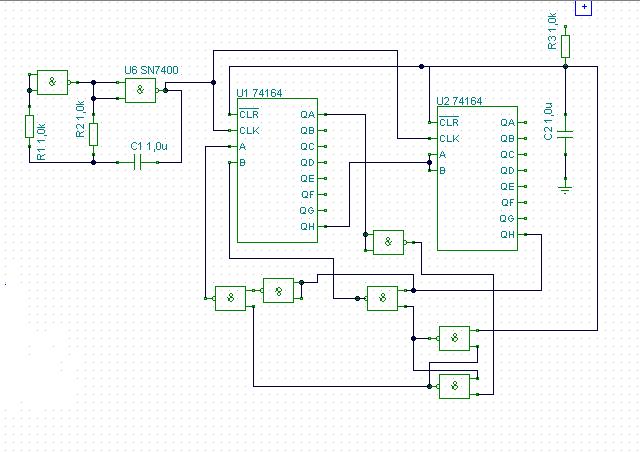The image size is (640, 452).
Task: Select the NAND gate driven by U1 QA
Action: click(389, 242)
